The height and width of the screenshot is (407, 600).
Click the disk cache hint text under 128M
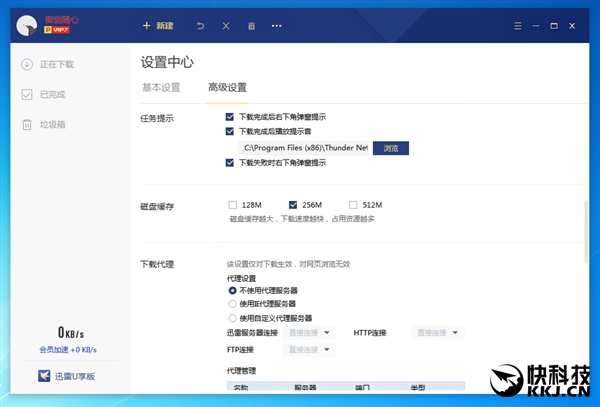pyautogui.click(x=302, y=219)
